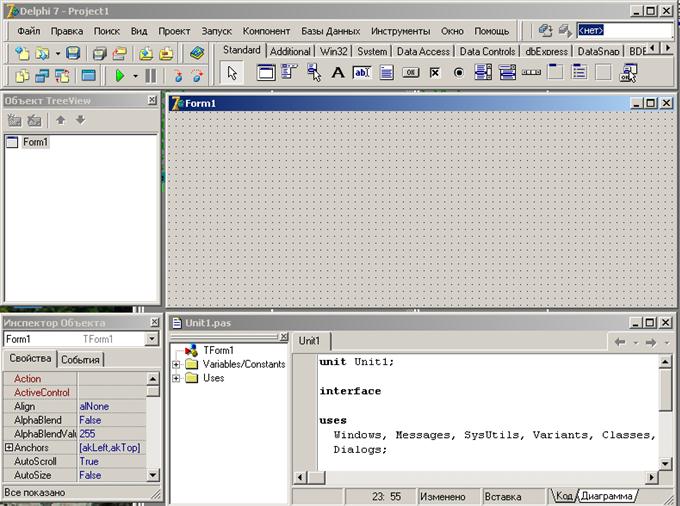Image resolution: width=680 pixels, height=506 pixels.
Task: Select the Memo component icon
Action: pyautogui.click(x=386, y=72)
